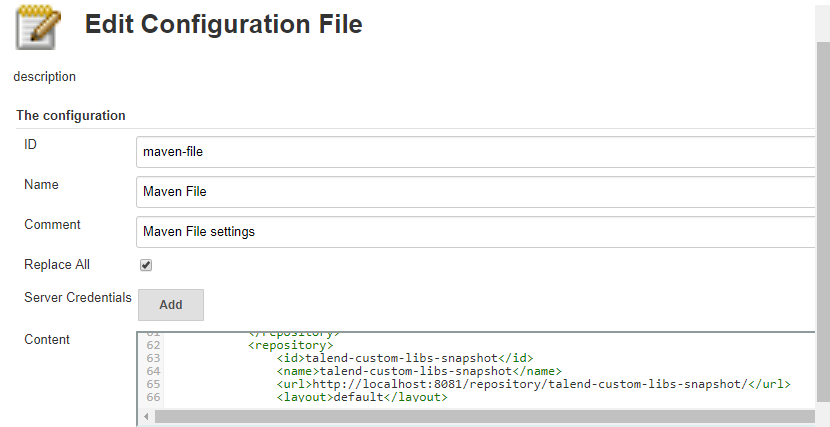Screen dimensions: 830x427
Task: Click the notepad configuration file icon
Action: (38, 25)
